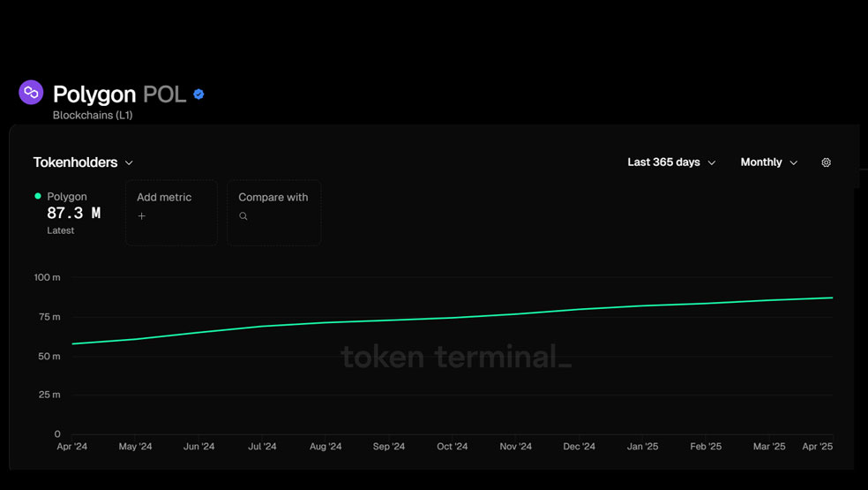Click the Blockchains (L1) category label

coord(93,116)
